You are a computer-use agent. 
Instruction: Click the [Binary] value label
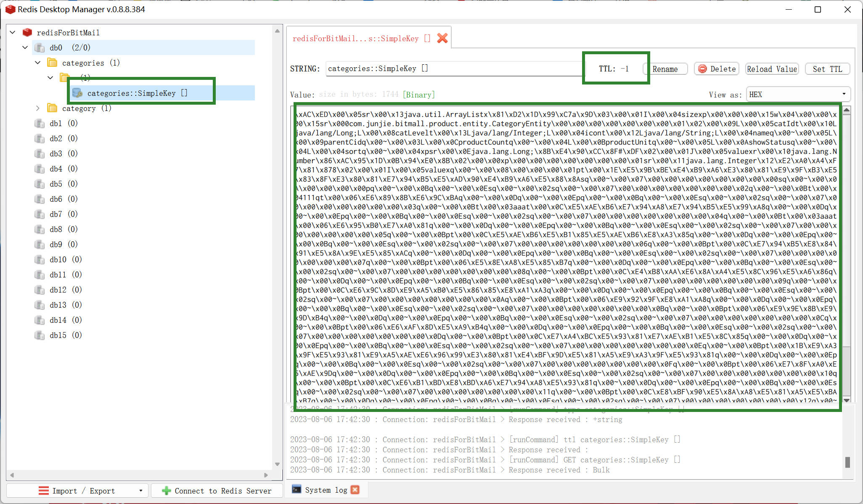point(418,95)
